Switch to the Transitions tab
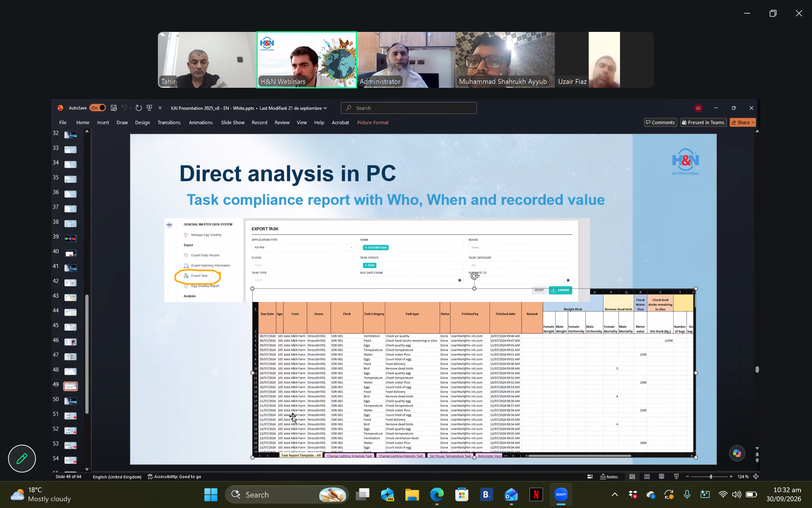The image size is (812, 508). pos(169,122)
